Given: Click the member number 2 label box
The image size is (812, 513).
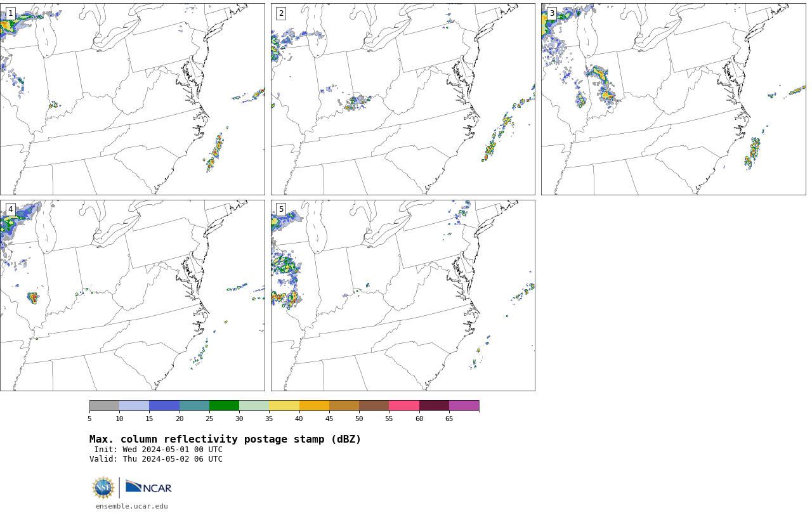Looking at the screenshot, I should pos(281,13).
